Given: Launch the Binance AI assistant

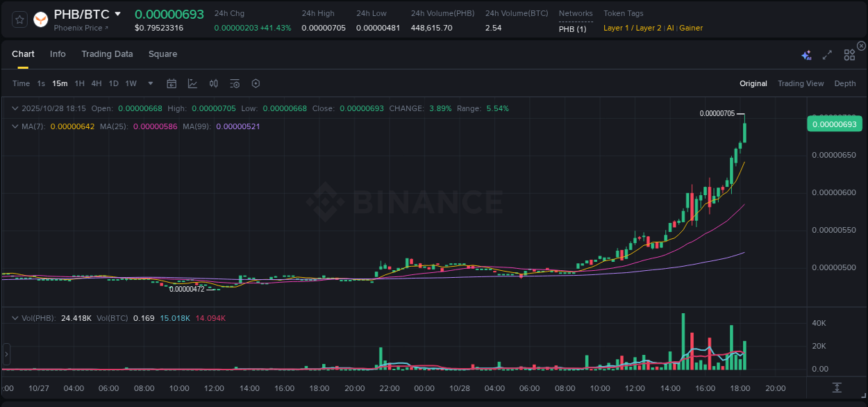Looking at the screenshot, I should point(806,55).
